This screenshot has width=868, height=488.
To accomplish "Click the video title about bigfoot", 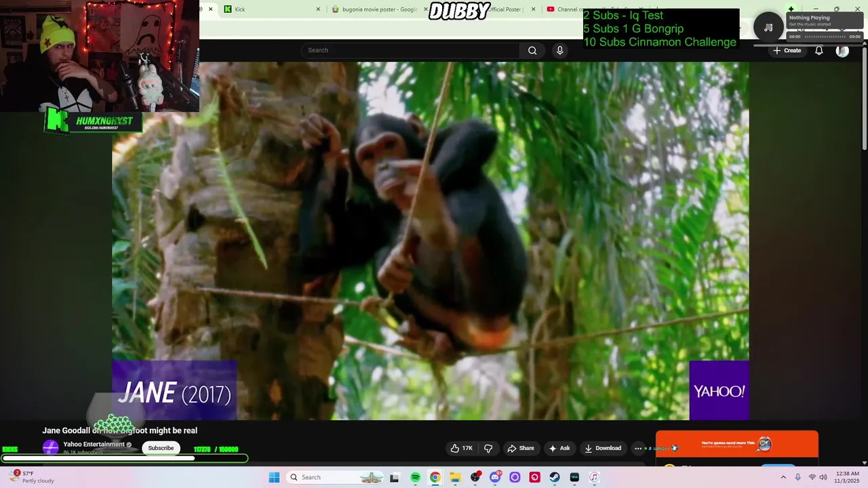I will [120, 430].
